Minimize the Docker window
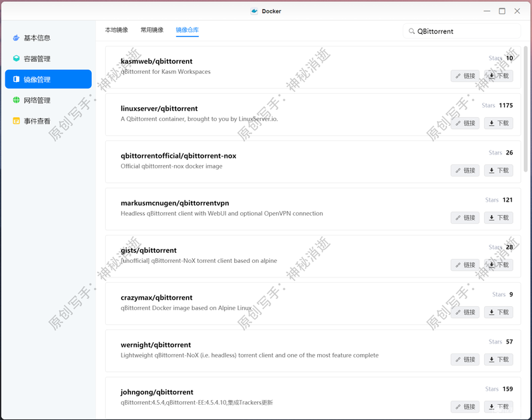Viewport: 532px width, 420px height. click(487, 11)
